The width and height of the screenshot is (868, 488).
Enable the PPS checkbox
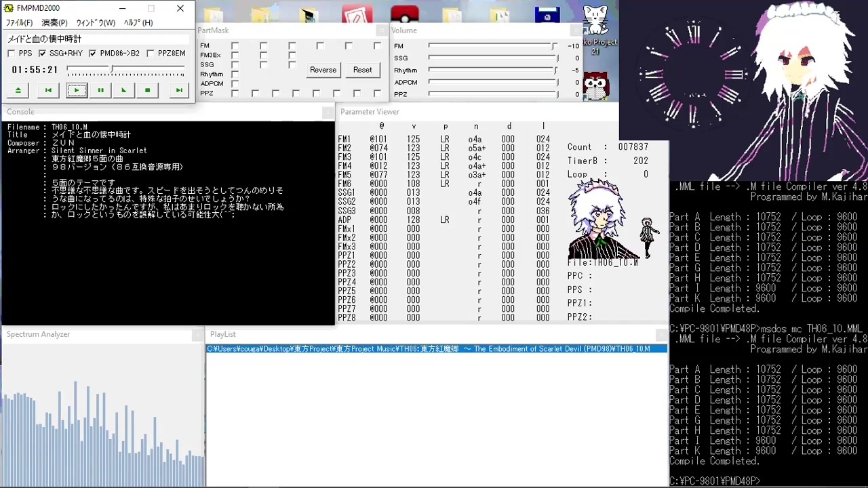pyautogui.click(x=11, y=54)
